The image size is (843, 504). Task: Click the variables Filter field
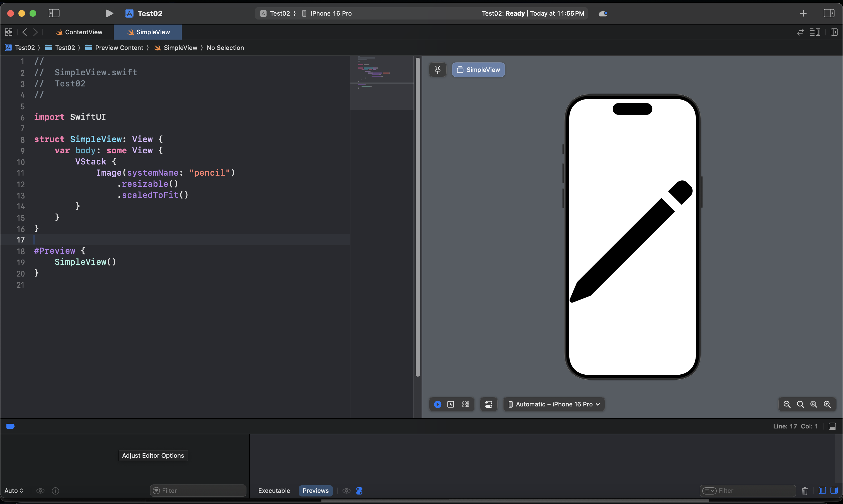198,491
